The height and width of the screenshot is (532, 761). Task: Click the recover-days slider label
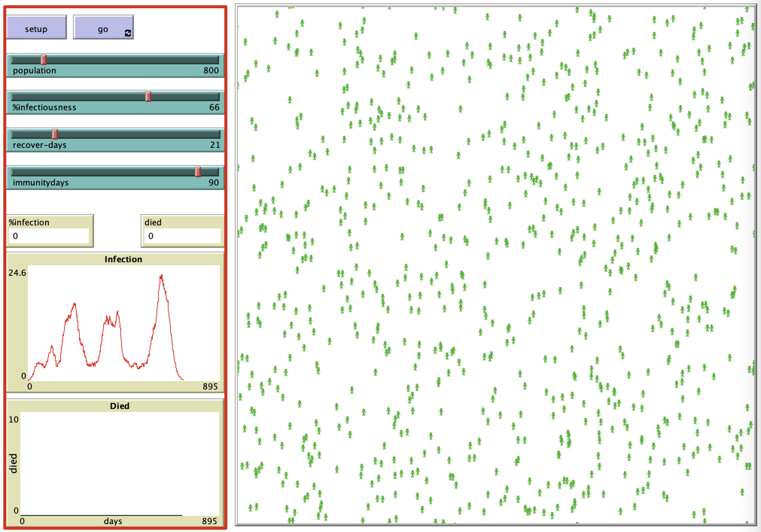click(x=39, y=145)
